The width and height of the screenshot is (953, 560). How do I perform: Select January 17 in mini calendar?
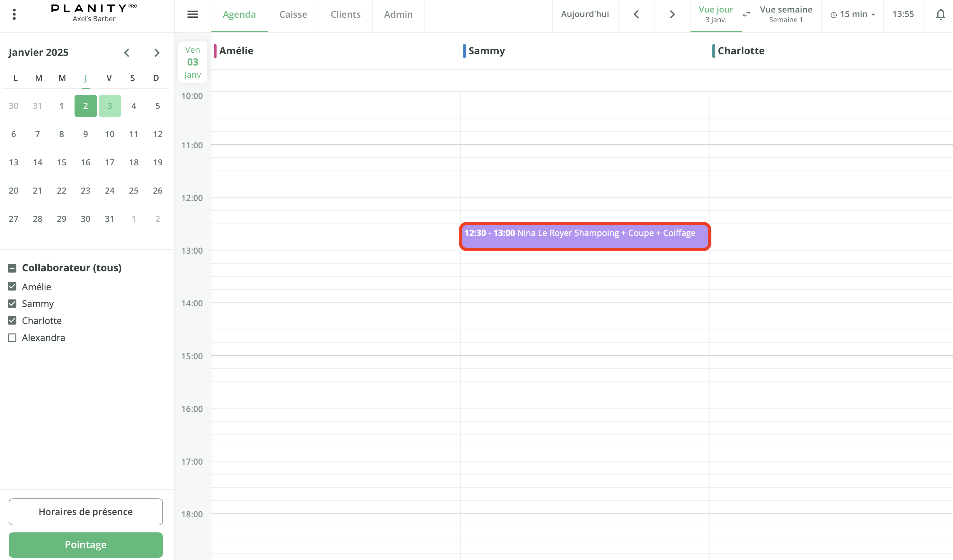point(110,162)
